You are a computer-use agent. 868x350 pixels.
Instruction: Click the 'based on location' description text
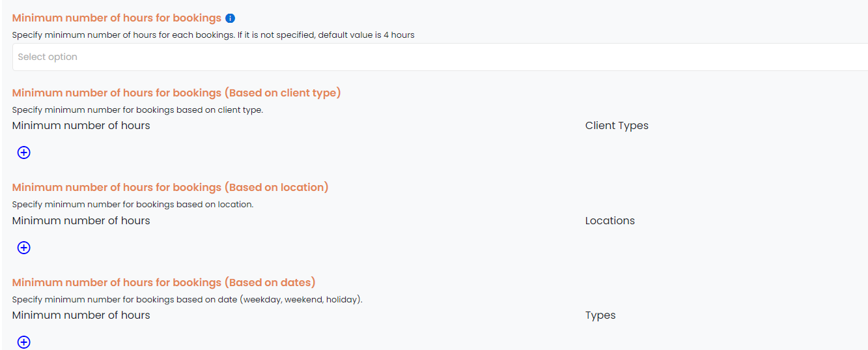pos(133,205)
